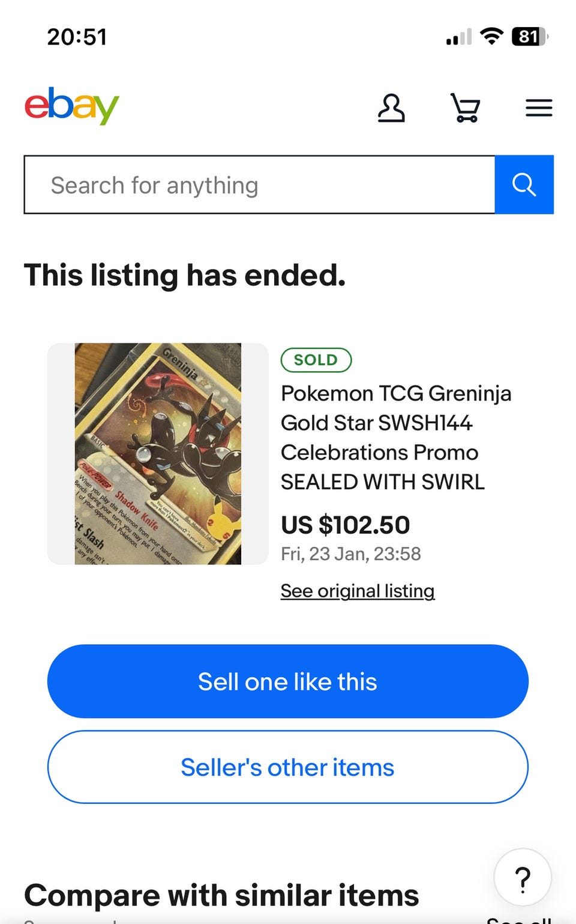Tap the battery indicator showing 81
The height and width of the screenshot is (924, 576).
point(529,37)
